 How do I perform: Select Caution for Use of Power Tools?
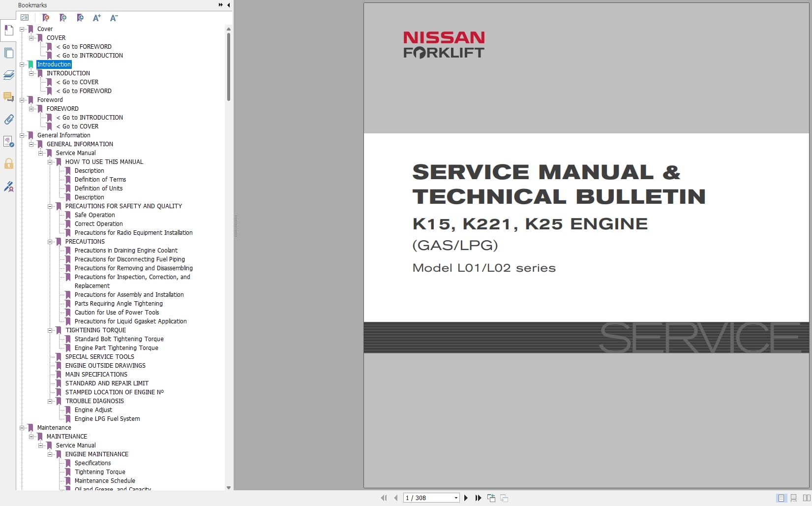[117, 313]
